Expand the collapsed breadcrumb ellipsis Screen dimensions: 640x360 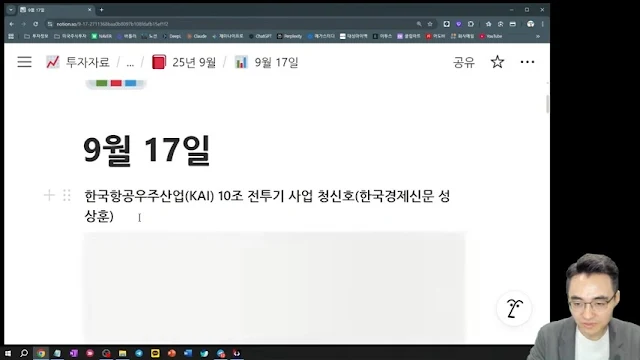point(130,63)
